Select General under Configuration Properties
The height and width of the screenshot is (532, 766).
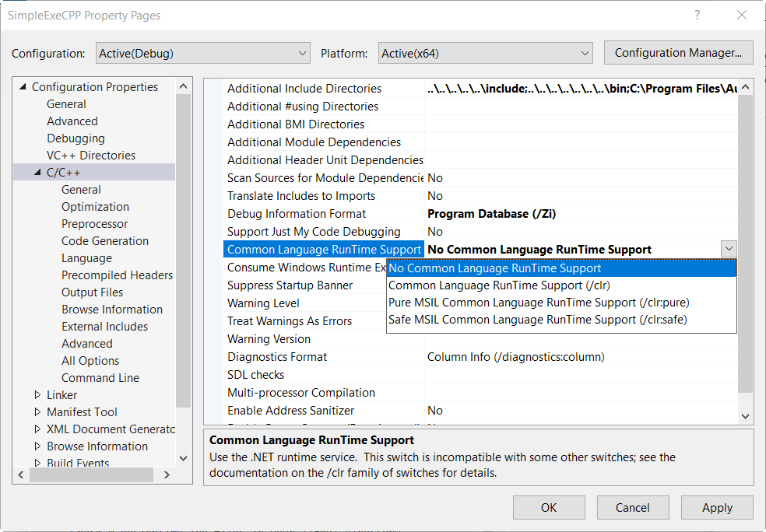coord(66,104)
